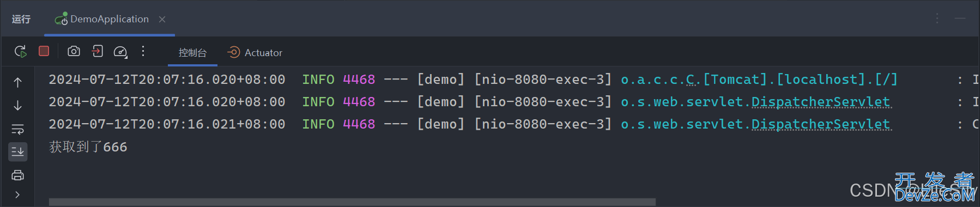This screenshot has height=207, width=980.
Task: Switch to the 控制台 console tab
Action: pyautogui.click(x=193, y=53)
